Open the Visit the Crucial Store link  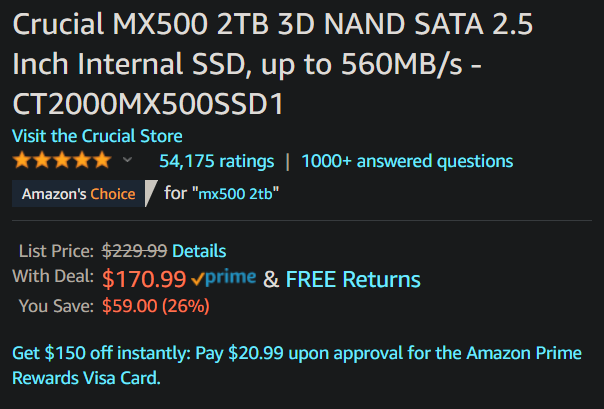pyautogui.click(x=97, y=136)
